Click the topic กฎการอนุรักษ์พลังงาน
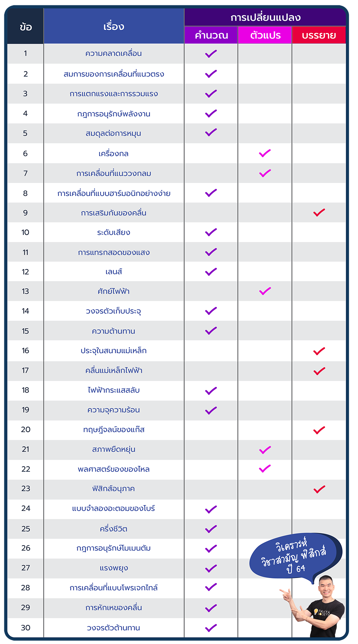Screen dimensions: 358x644 point(113,114)
